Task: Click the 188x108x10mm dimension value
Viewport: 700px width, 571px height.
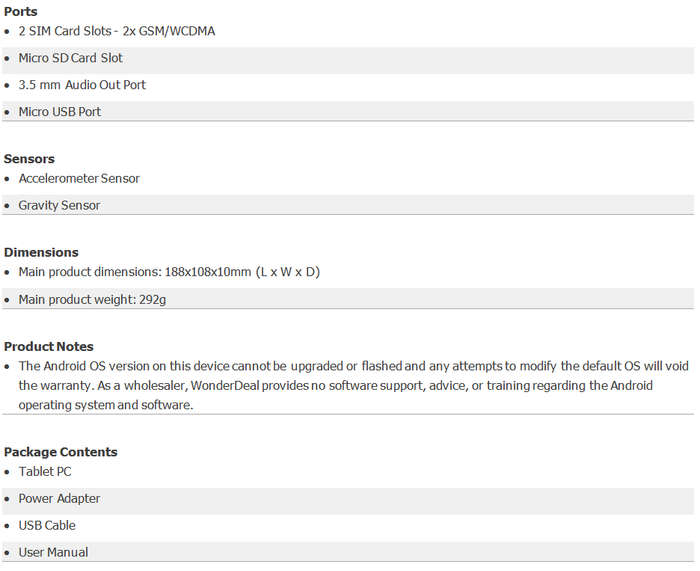Action: [208, 272]
